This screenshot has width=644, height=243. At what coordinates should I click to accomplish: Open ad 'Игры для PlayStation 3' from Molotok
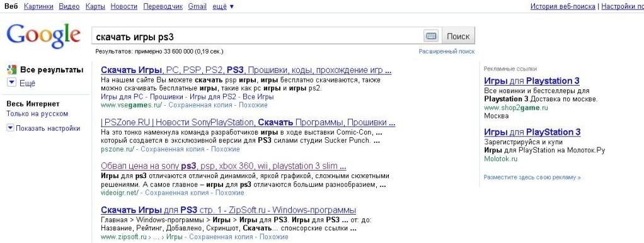532,132
